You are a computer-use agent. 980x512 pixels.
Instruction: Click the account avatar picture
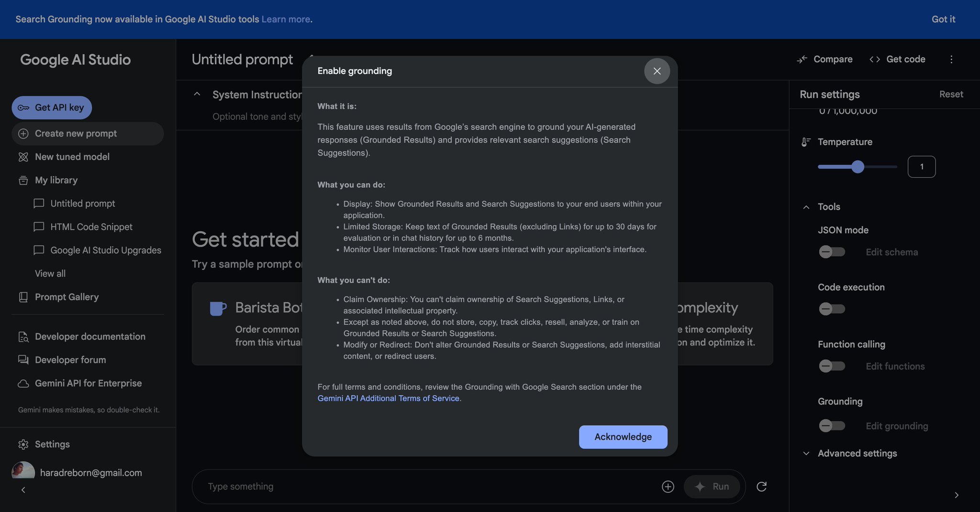coord(23,470)
